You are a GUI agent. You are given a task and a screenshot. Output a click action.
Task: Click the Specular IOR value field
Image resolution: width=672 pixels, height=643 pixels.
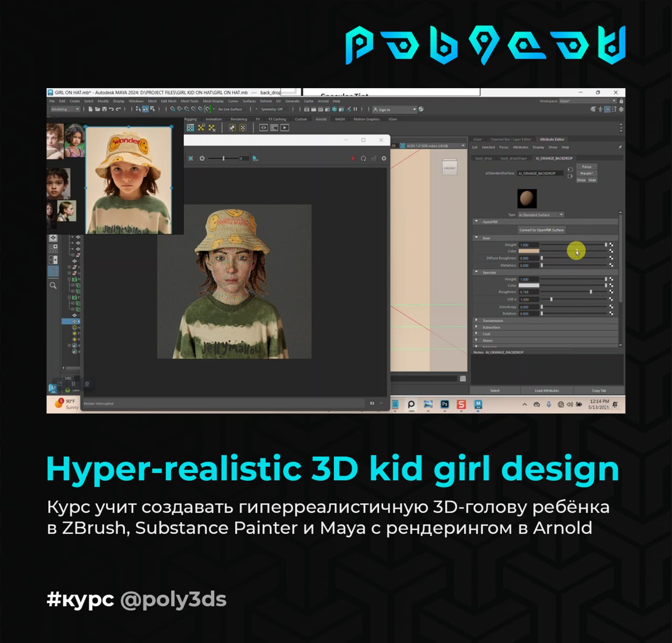[x=529, y=299]
